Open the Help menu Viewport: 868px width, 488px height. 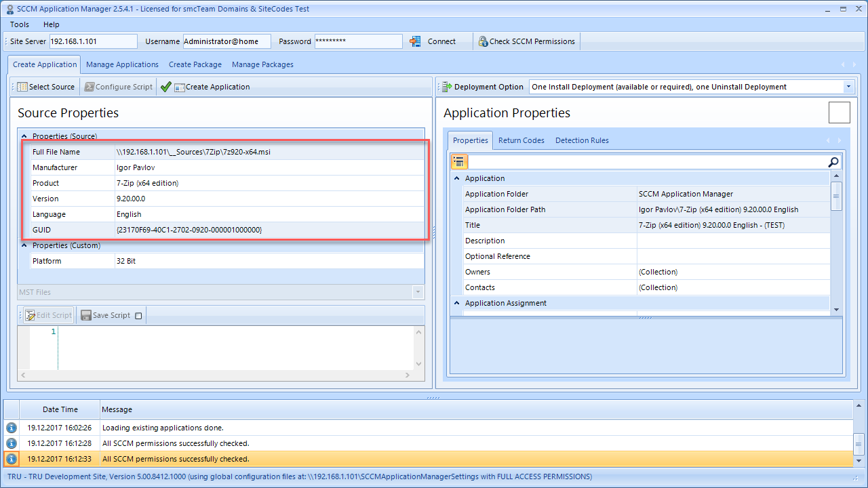click(52, 24)
